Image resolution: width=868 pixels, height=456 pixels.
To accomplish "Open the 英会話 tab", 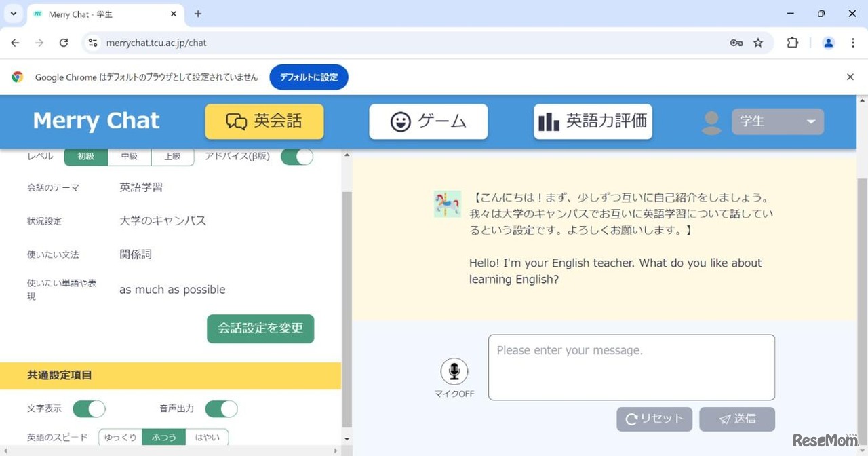I will [x=264, y=121].
